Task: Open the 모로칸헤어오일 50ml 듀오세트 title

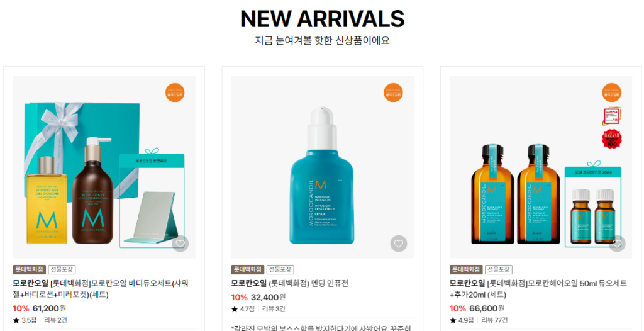Action: tap(538, 289)
